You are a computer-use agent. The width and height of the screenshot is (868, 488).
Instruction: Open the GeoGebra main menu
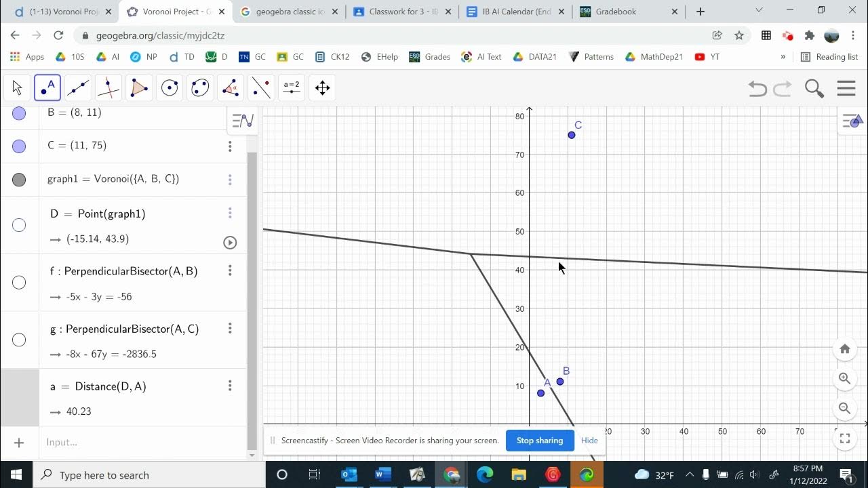(846, 88)
